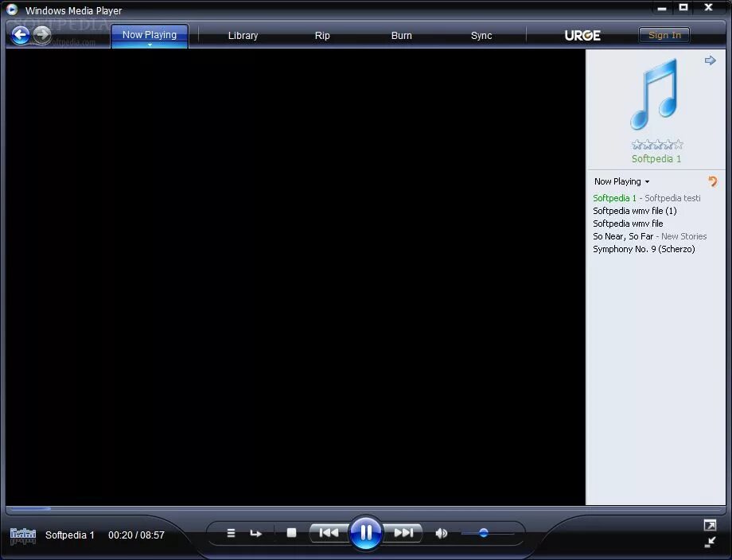Toggle repeat mode
732x560 pixels.
[x=256, y=533]
